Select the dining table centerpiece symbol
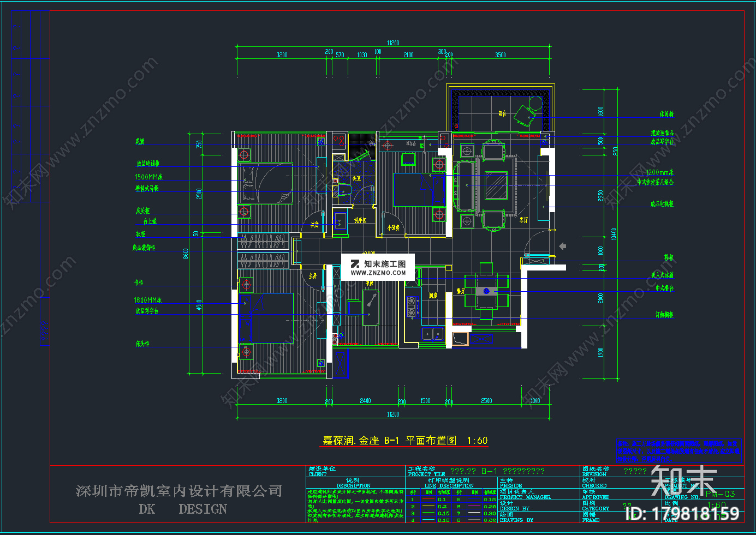Screen dimensions: 756x535 486,291
